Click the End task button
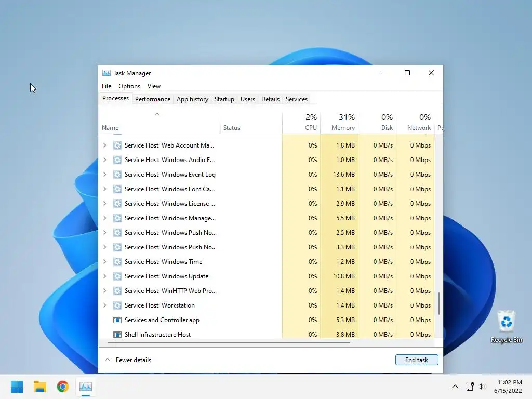Viewport: 532px width, 399px height. coord(417,360)
